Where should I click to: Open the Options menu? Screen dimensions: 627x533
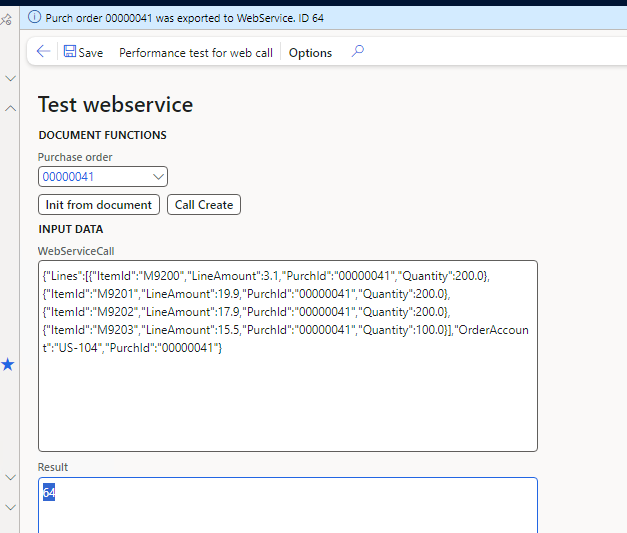tap(310, 53)
